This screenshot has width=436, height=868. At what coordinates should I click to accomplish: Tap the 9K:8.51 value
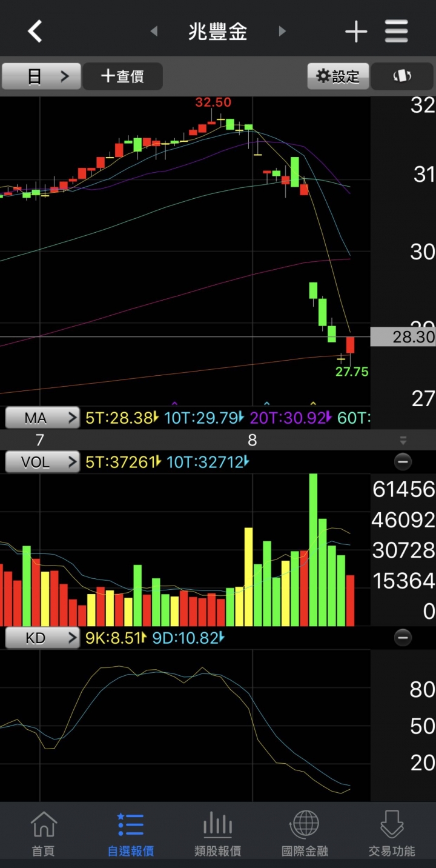click(116, 638)
